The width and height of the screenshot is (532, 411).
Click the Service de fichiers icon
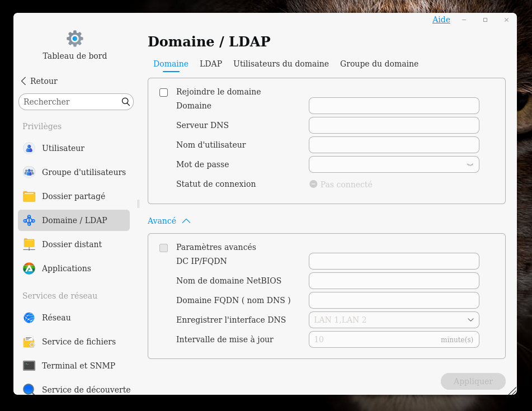point(29,342)
